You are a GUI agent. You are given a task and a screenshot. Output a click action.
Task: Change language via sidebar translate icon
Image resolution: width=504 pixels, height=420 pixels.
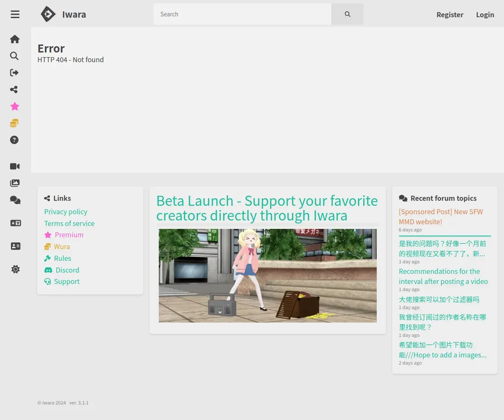pyautogui.click(x=16, y=223)
